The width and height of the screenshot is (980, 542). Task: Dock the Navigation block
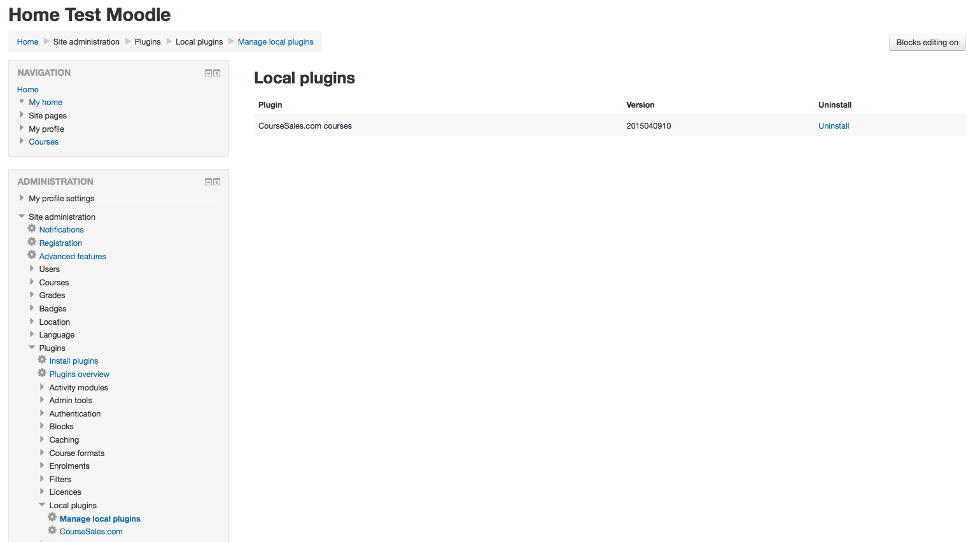(x=217, y=73)
